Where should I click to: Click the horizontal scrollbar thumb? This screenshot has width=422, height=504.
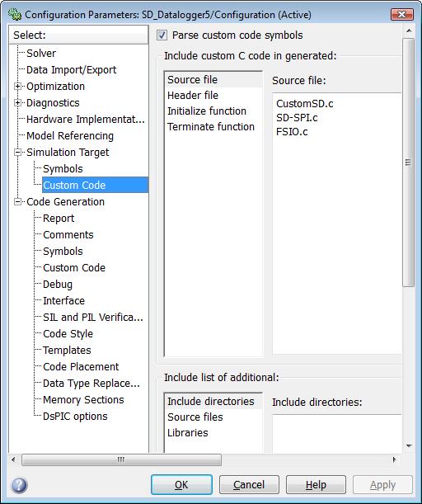point(121,459)
